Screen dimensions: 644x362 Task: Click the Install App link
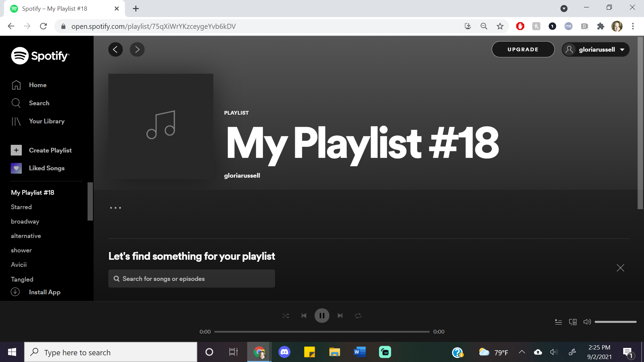[x=44, y=292]
